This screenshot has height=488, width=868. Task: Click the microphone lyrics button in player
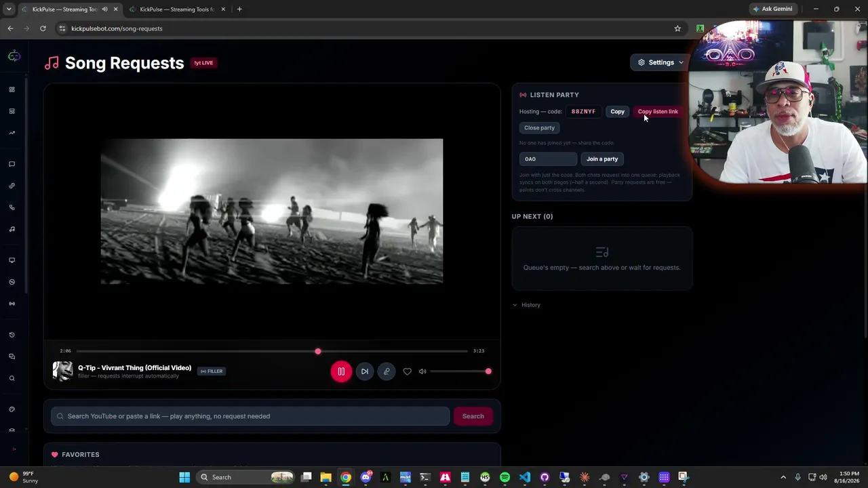pos(387,371)
